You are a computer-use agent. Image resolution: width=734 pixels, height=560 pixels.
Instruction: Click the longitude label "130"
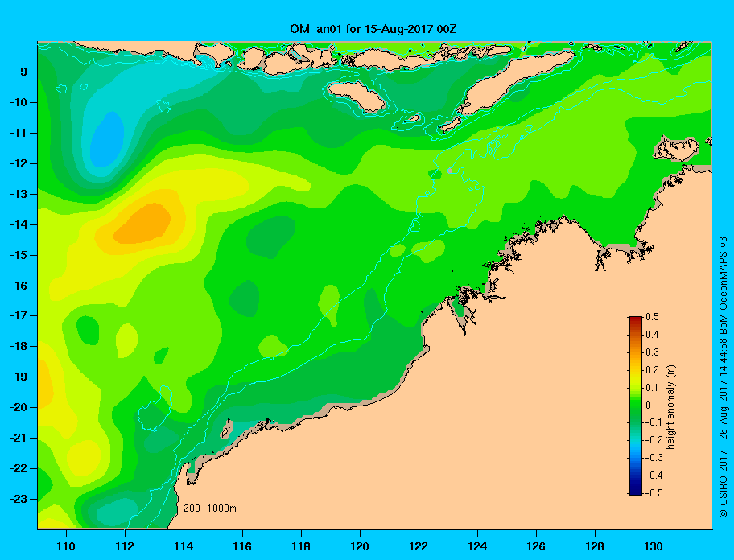pyautogui.click(x=654, y=546)
